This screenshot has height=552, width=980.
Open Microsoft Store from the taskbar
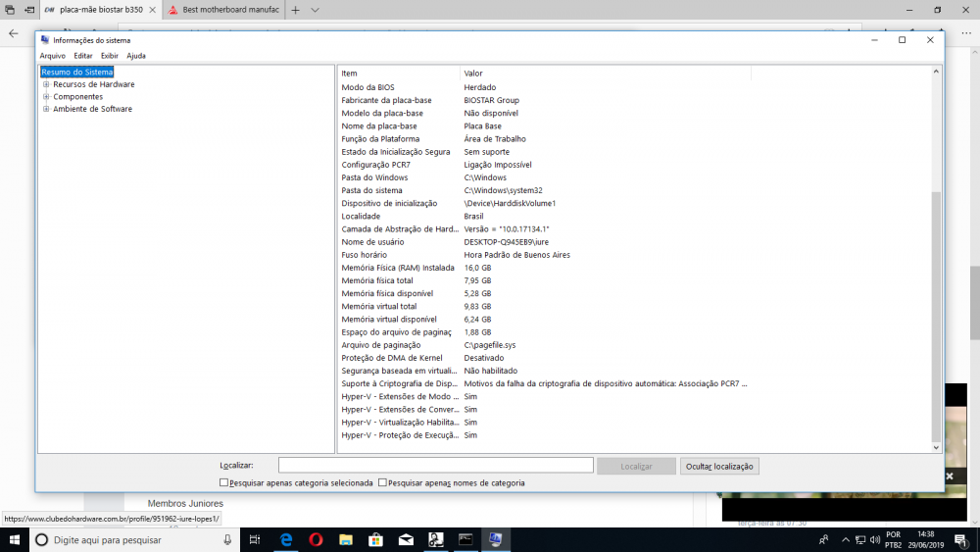(375, 539)
